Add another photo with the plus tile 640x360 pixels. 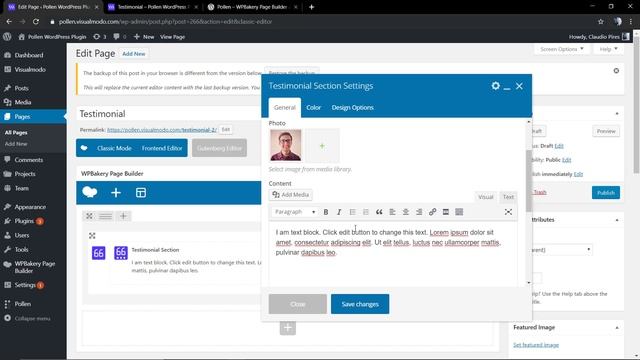click(x=322, y=146)
